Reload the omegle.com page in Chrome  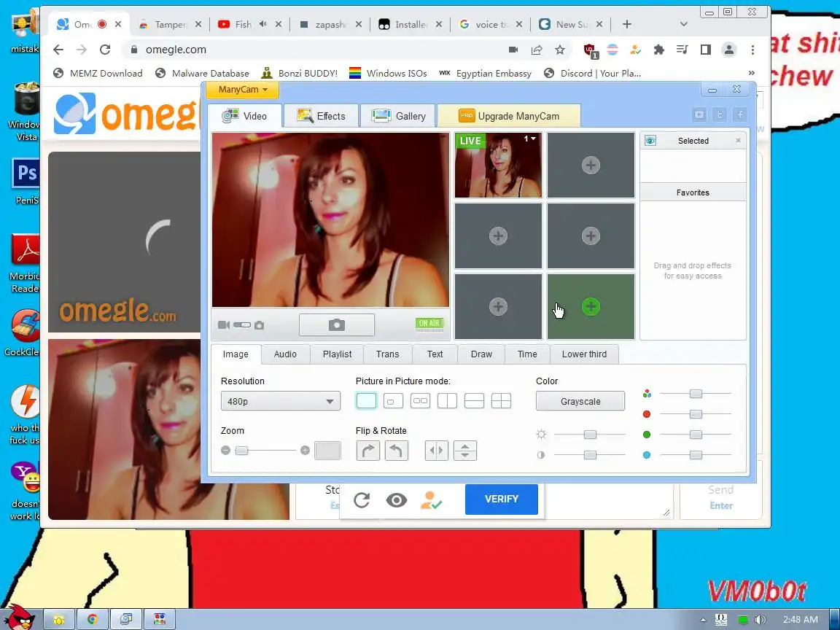pyautogui.click(x=105, y=50)
